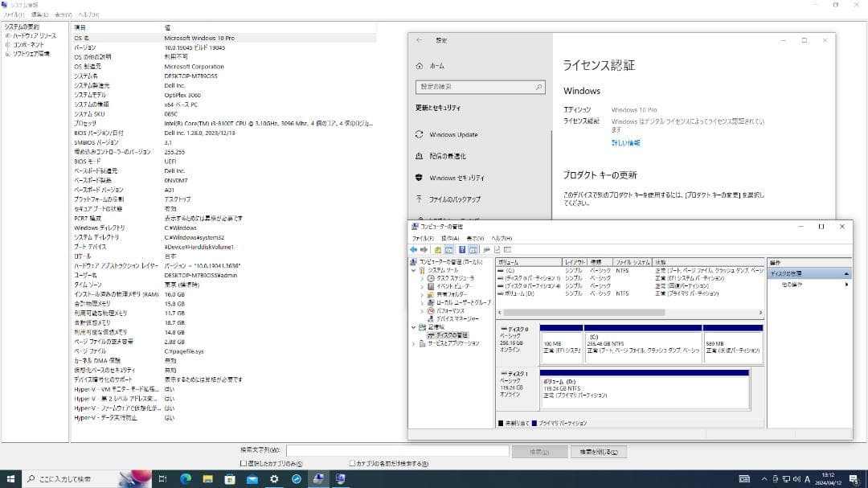Click the show/hide console tree toolbar icon

[449, 249]
